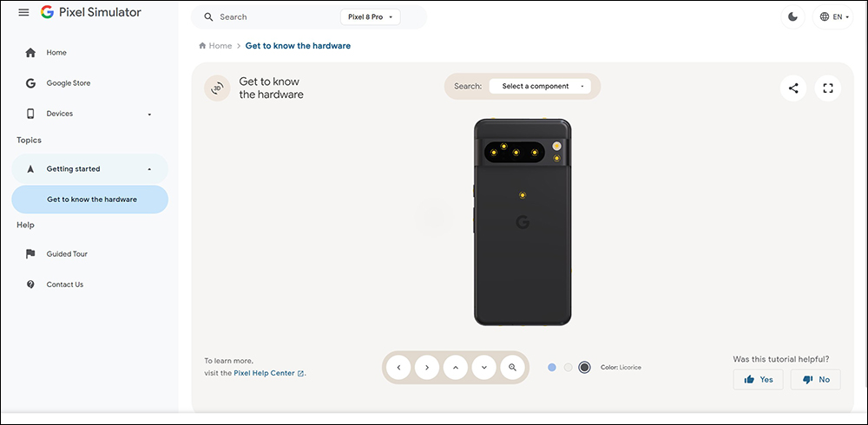This screenshot has width=868, height=425.
Task: Open the EN language dropdown
Action: (832, 17)
